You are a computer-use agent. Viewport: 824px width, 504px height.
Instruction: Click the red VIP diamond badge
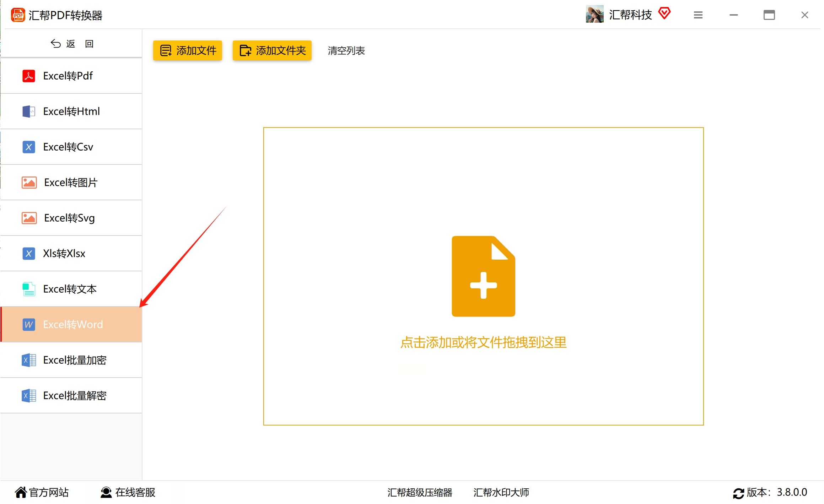(x=664, y=13)
